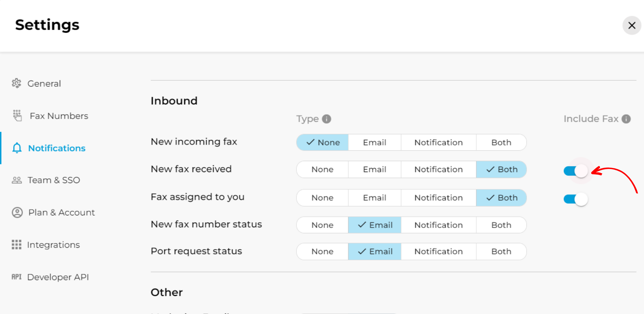Open the Notifications settings tab
The width and height of the screenshot is (644, 314).
tap(57, 148)
